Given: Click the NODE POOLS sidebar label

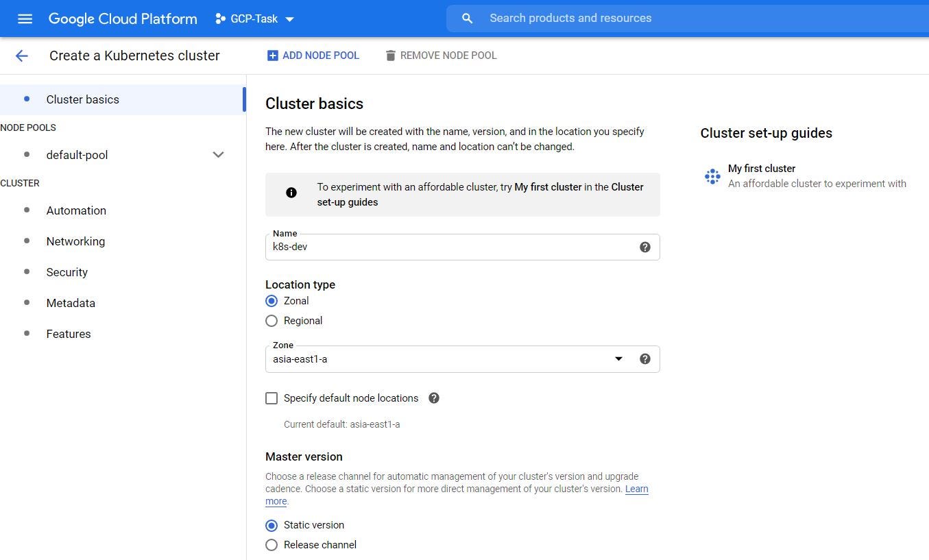Looking at the screenshot, I should 28,127.
